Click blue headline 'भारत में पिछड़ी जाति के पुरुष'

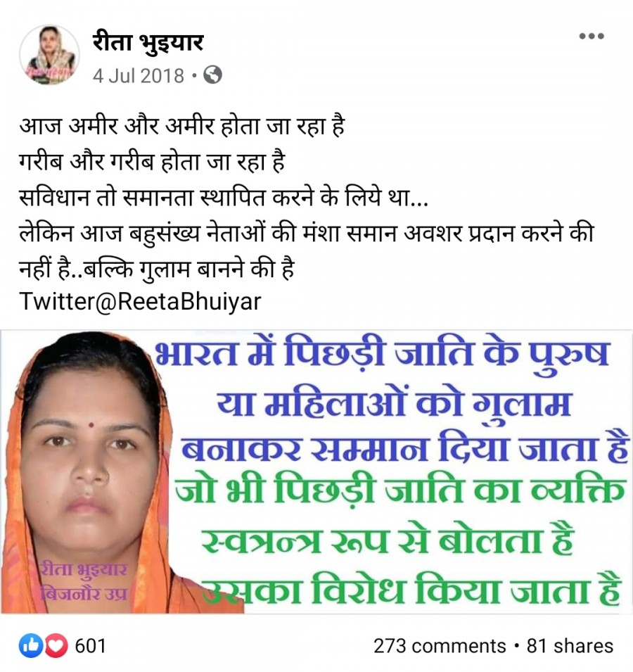(382, 356)
